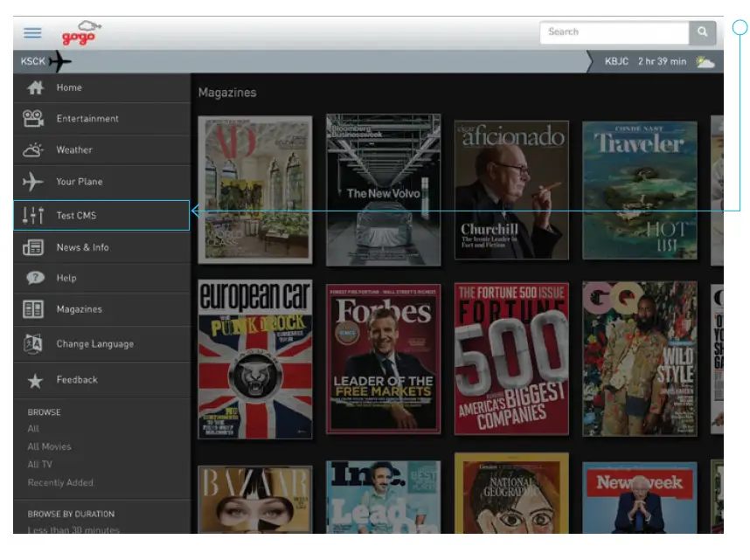Click the 2 hr 39 min remaining time
Image resolution: width=750 pixels, height=560 pixels.
coord(662,61)
